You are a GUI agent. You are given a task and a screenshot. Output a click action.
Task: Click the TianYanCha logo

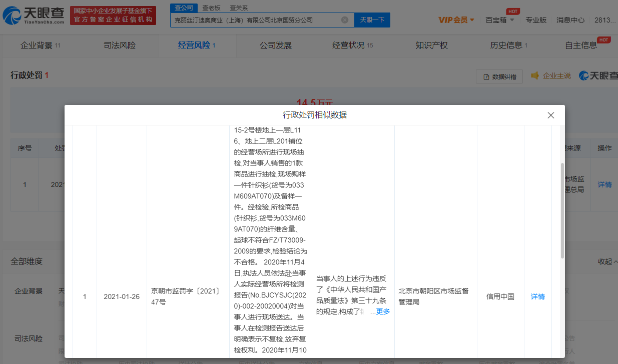click(x=33, y=15)
